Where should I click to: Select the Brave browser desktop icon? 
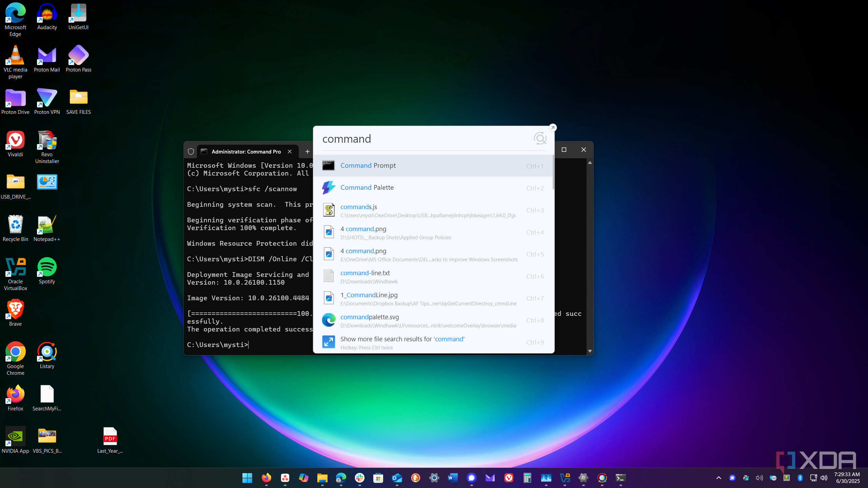pyautogui.click(x=15, y=313)
